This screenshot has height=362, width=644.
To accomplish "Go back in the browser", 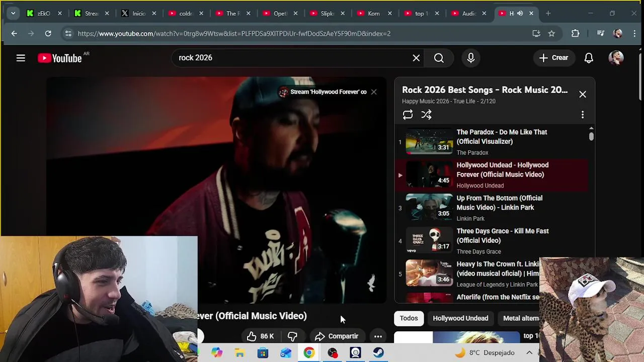I will (x=14, y=34).
